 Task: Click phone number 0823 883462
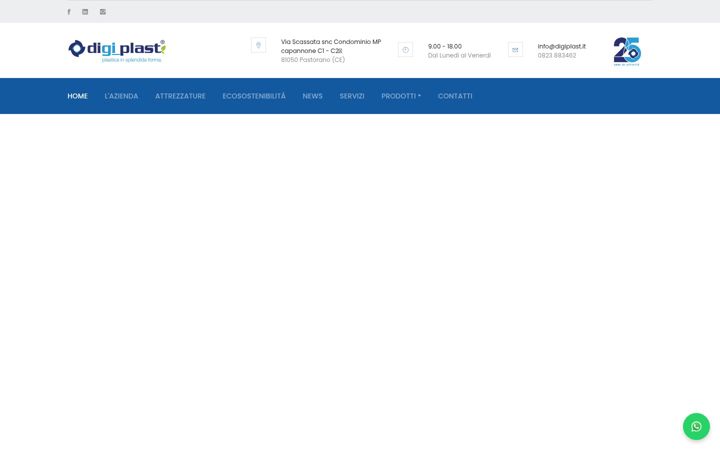557,56
